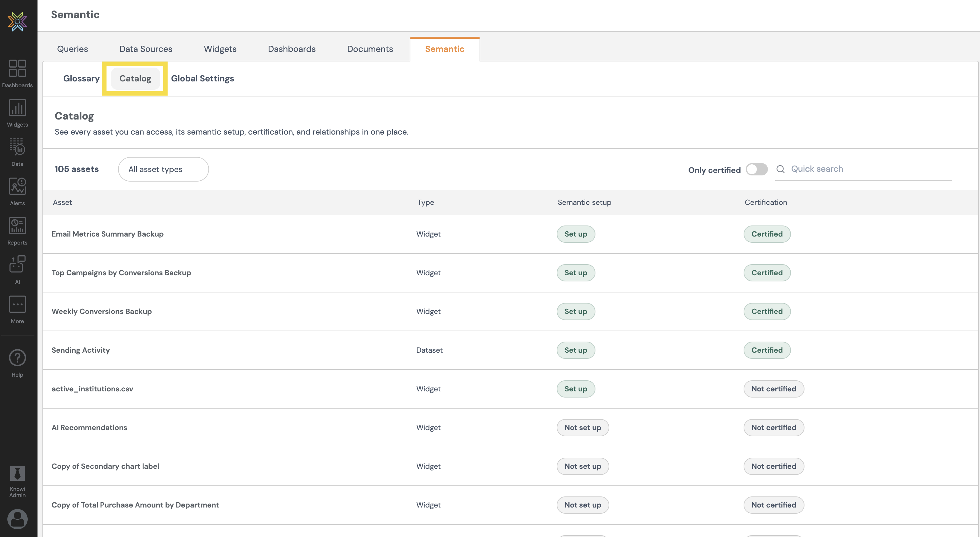
Task: Open the Sending Activity dataset
Action: point(81,350)
